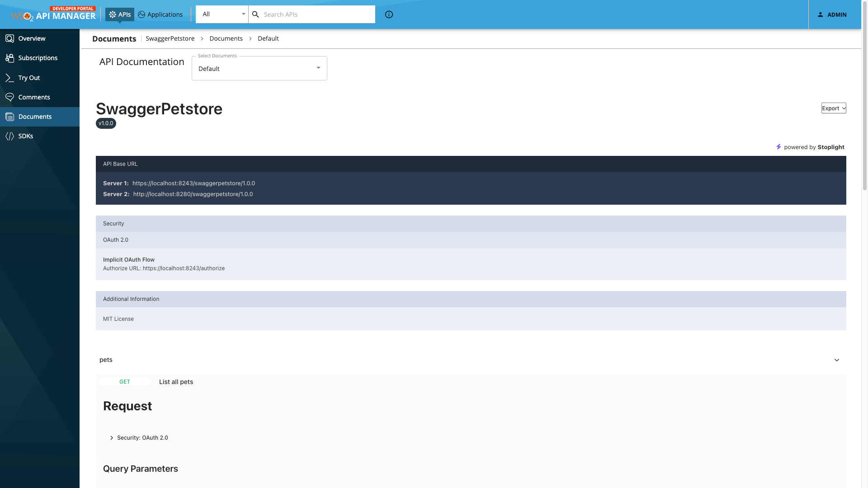868x488 pixels.
Task: Click the Implicit OAuth Flow text
Action: (129, 260)
